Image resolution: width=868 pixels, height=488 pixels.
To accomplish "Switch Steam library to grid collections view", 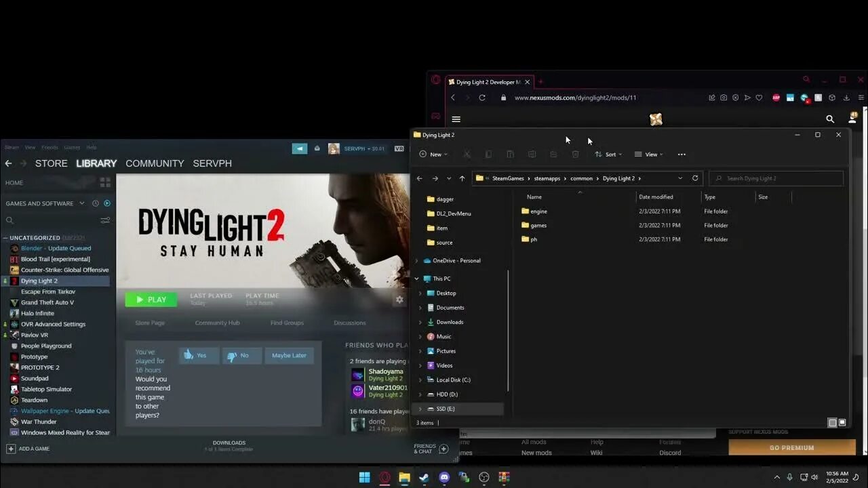I will pyautogui.click(x=105, y=182).
